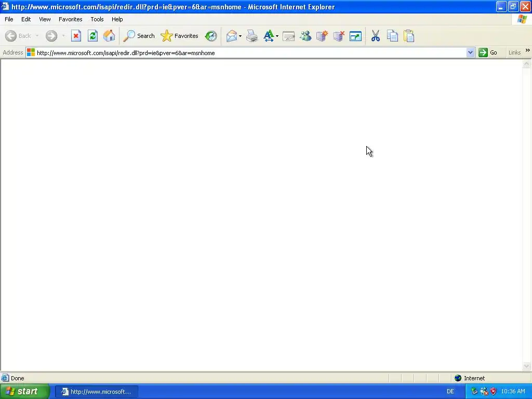Open the History pane icon
Screen dimensions: 532x399
[211, 36]
